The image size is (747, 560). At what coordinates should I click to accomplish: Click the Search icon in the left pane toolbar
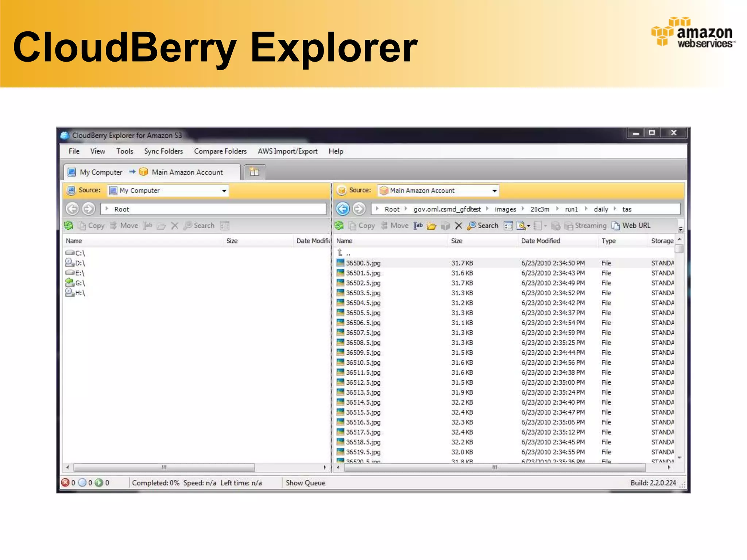pos(187,226)
